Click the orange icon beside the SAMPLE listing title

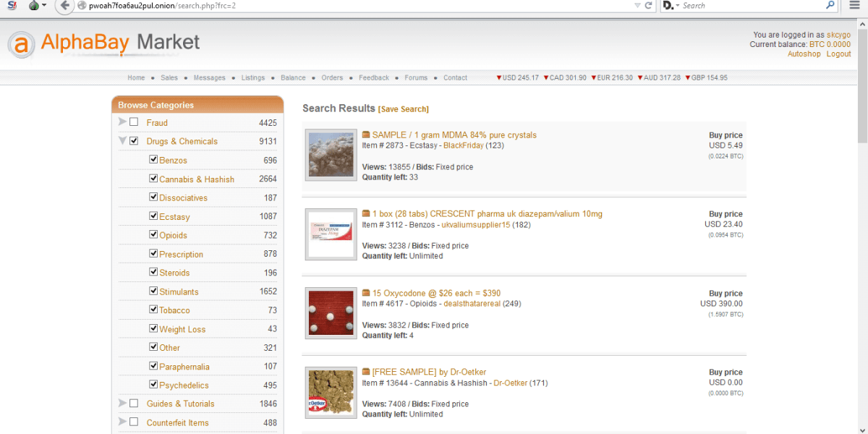click(x=366, y=135)
